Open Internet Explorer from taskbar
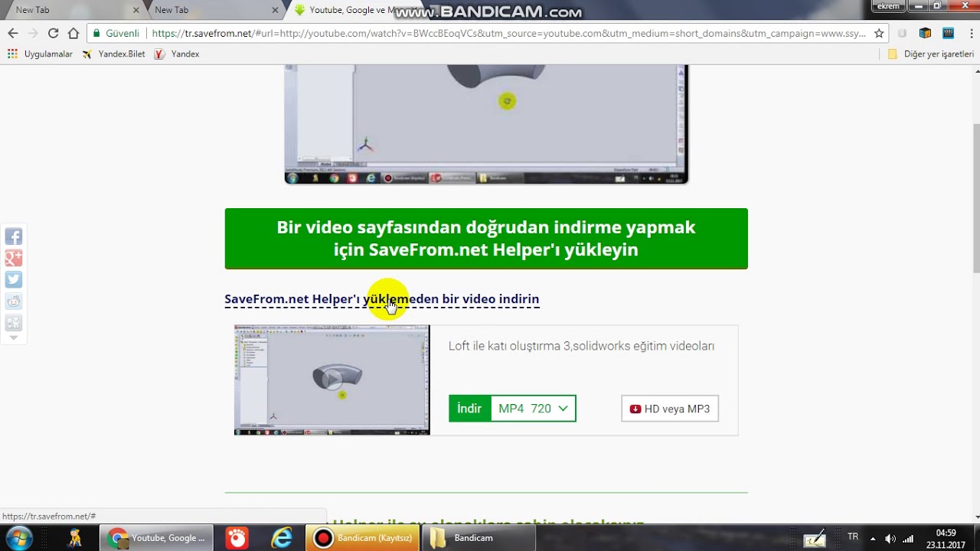The image size is (980, 551). [282, 538]
